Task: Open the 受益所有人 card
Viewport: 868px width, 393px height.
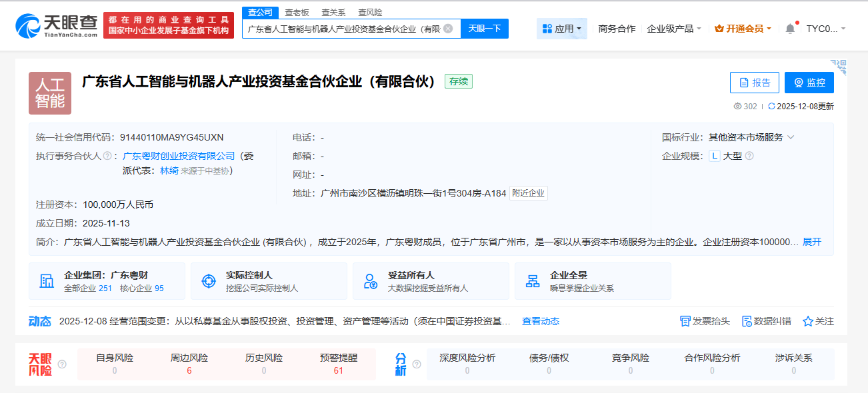Action: (x=431, y=281)
